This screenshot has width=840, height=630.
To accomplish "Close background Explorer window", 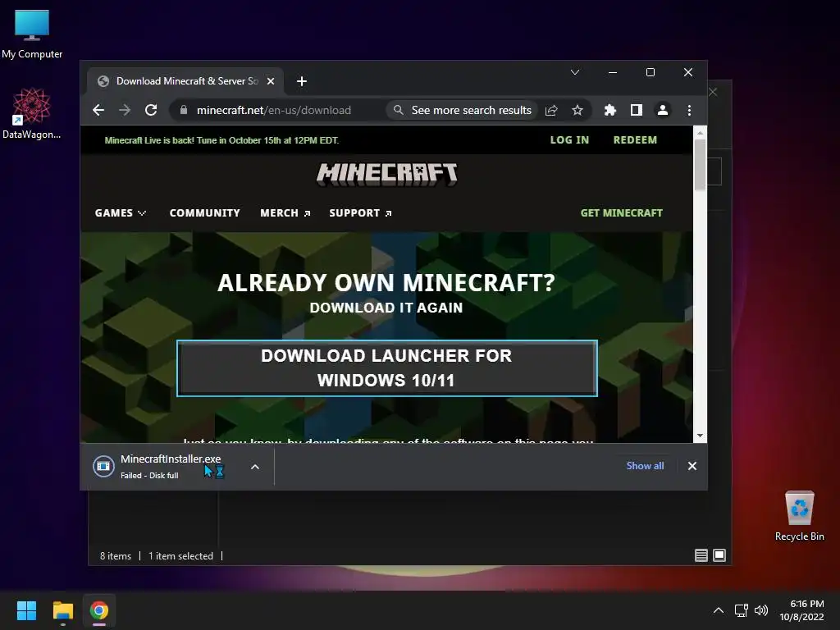I will [713, 92].
